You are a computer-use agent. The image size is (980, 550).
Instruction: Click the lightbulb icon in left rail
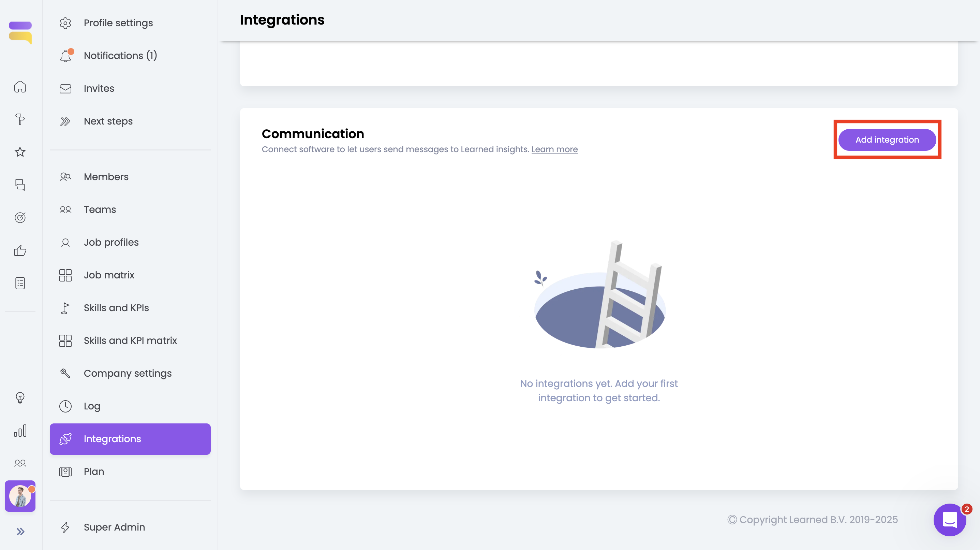20,398
